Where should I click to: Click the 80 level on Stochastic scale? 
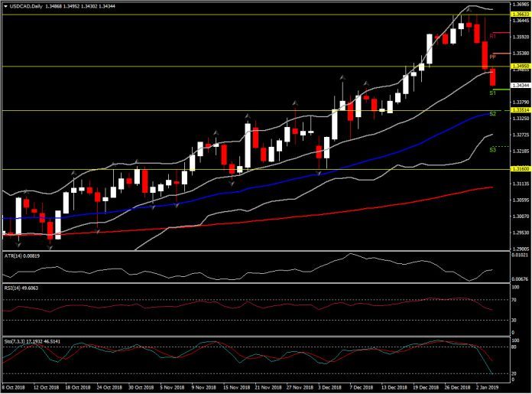tap(514, 347)
